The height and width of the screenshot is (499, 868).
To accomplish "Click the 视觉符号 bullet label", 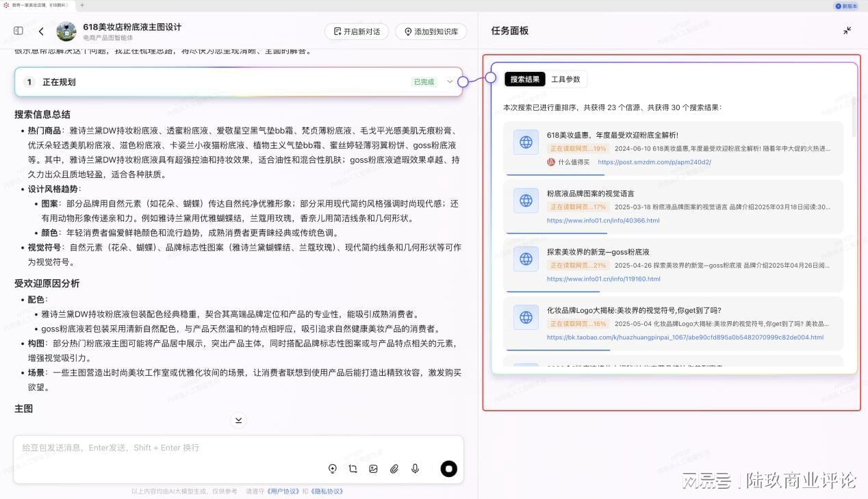I will 44,247.
